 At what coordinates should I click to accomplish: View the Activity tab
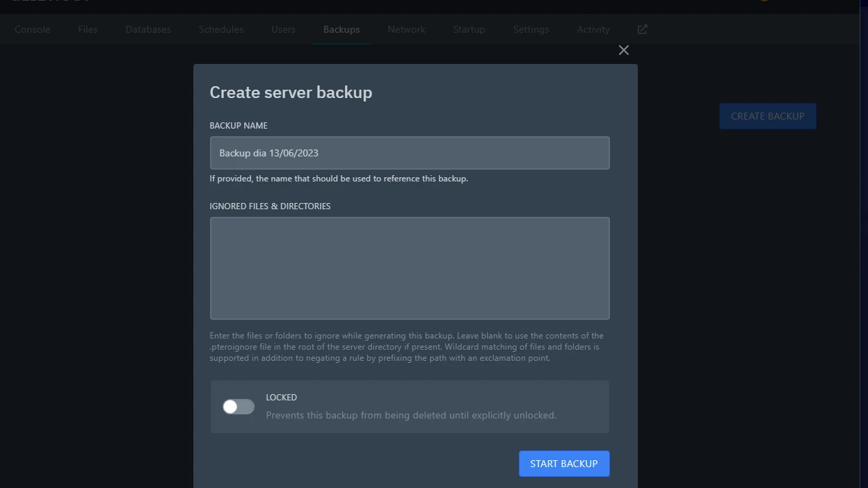[x=593, y=29]
